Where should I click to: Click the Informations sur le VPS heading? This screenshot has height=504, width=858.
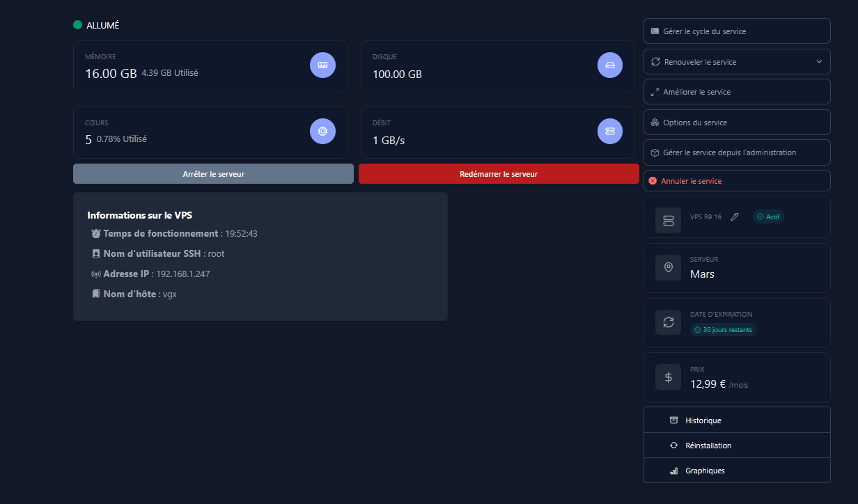(140, 215)
